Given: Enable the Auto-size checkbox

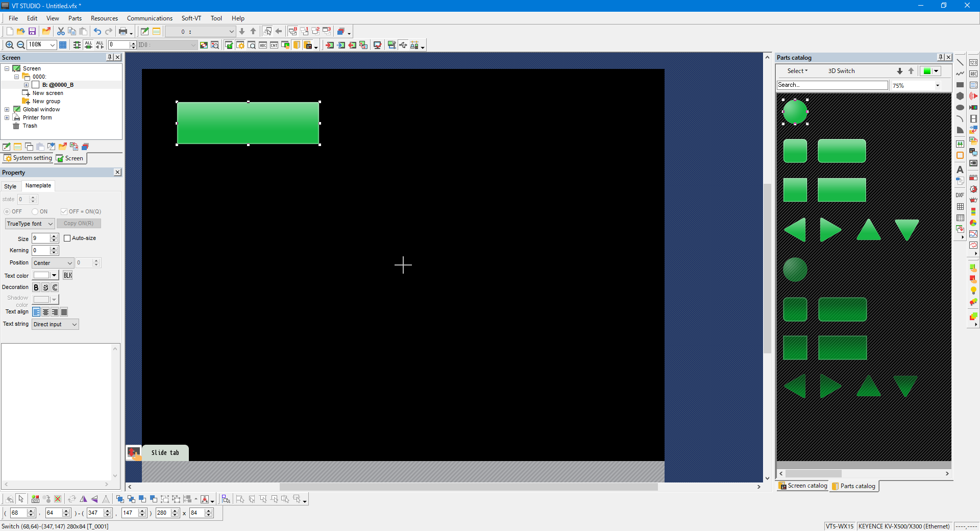Looking at the screenshot, I should (x=67, y=238).
